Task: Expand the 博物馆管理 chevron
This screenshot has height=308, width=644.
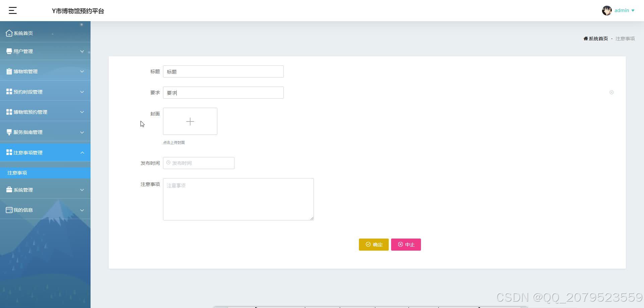Action: click(x=82, y=71)
